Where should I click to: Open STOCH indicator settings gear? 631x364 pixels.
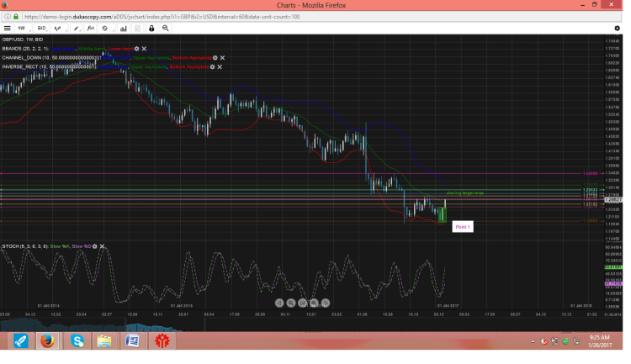click(x=95, y=247)
